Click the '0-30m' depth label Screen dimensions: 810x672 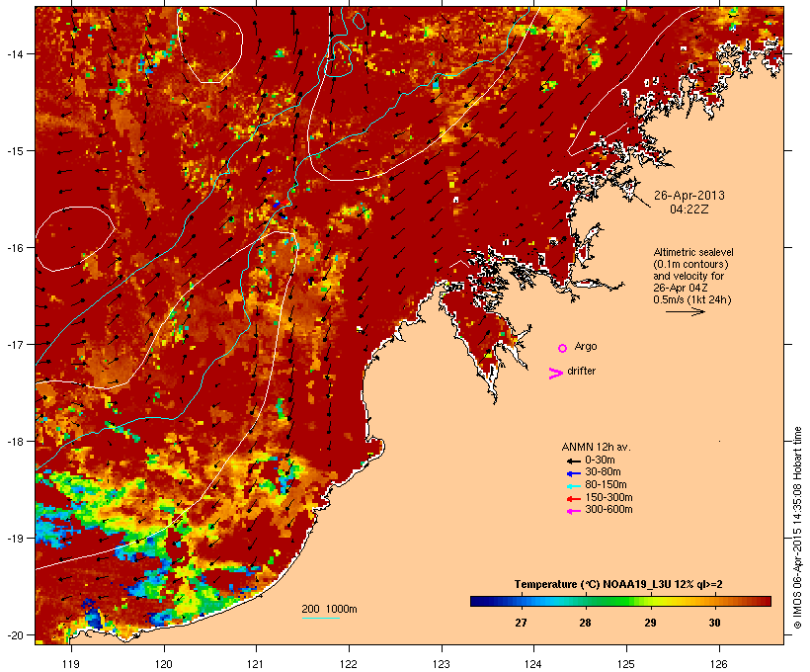click(x=600, y=461)
